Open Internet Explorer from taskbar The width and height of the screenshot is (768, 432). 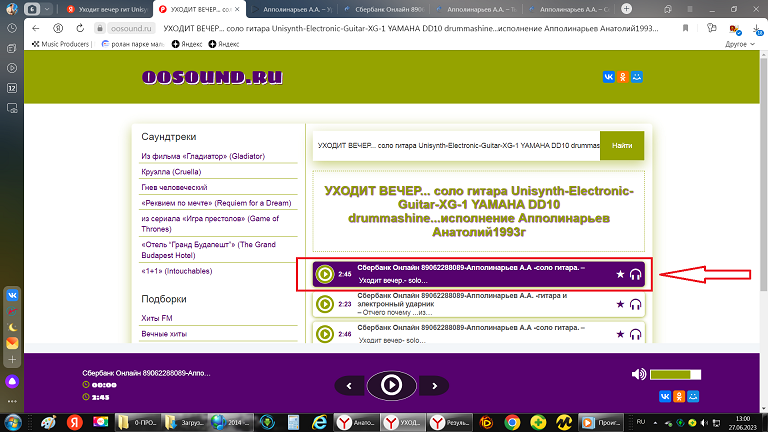pyautogui.click(x=320, y=422)
